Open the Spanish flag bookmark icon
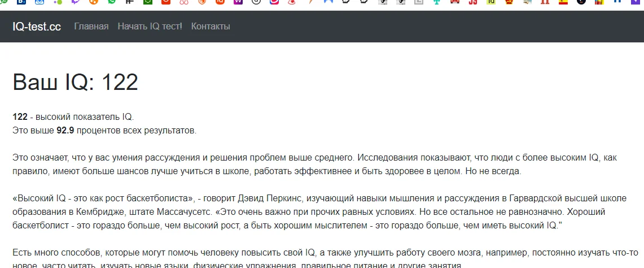This screenshot has height=268, width=644. pyautogui.click(x=563, y=2)
